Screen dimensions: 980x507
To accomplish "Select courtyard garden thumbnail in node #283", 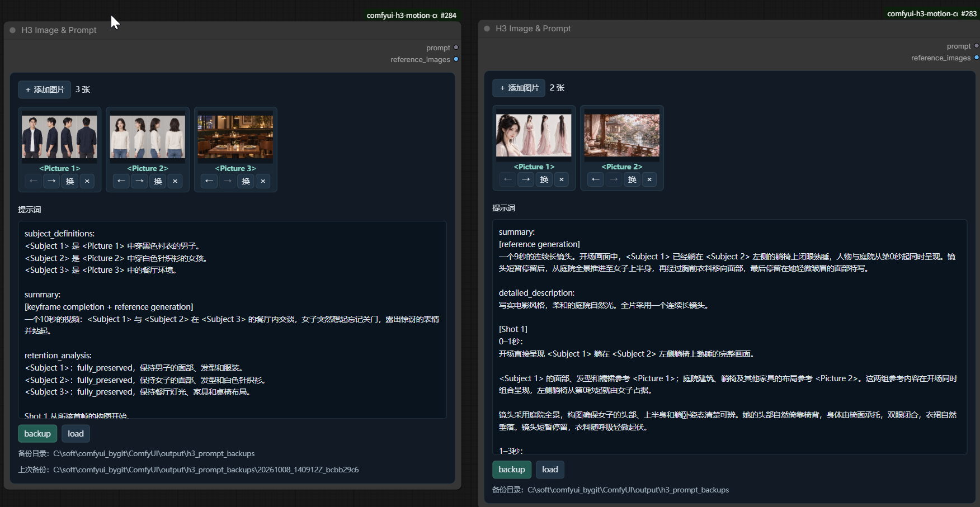I will point(622,135).
